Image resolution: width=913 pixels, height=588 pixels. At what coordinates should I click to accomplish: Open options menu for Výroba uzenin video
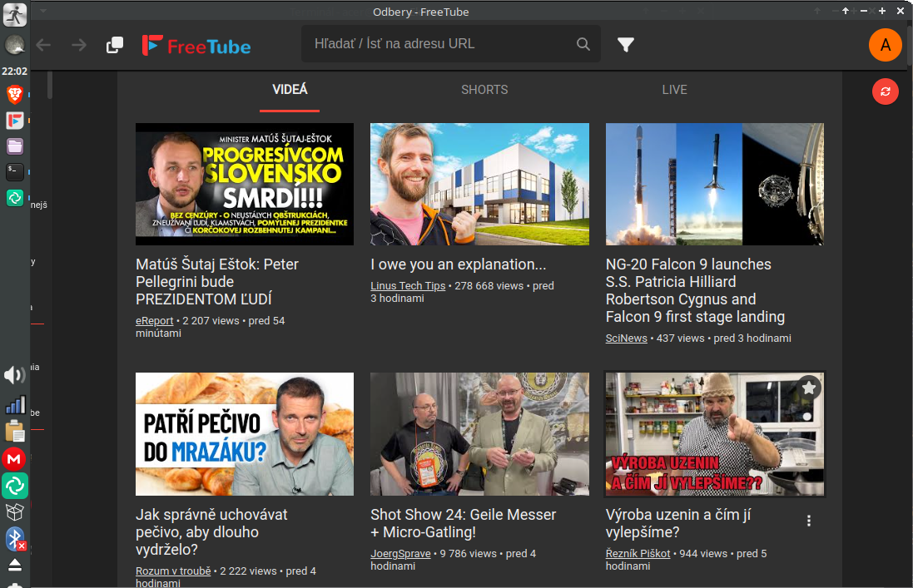point(809,521)
